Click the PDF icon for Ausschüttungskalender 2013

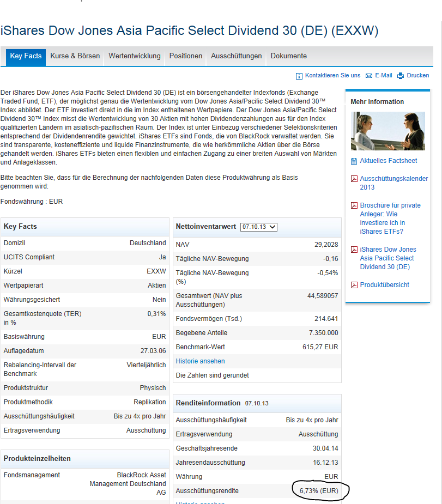tap(354, 179)
